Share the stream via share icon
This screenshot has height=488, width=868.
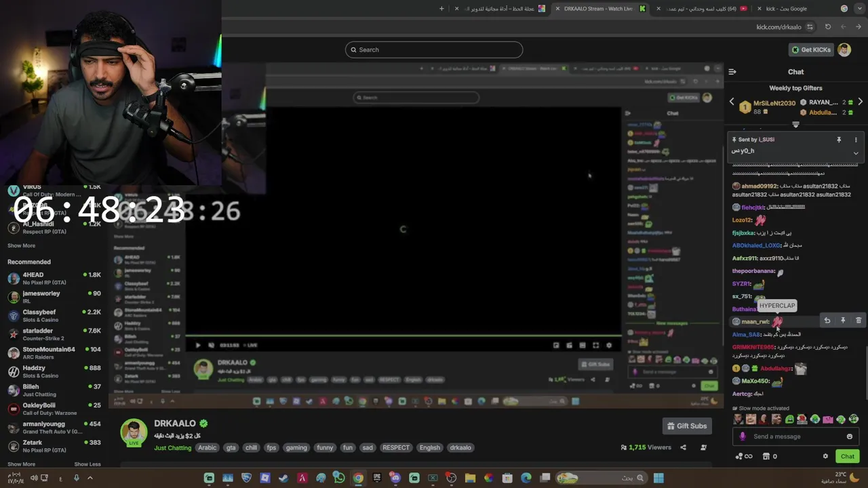(683, 447)
